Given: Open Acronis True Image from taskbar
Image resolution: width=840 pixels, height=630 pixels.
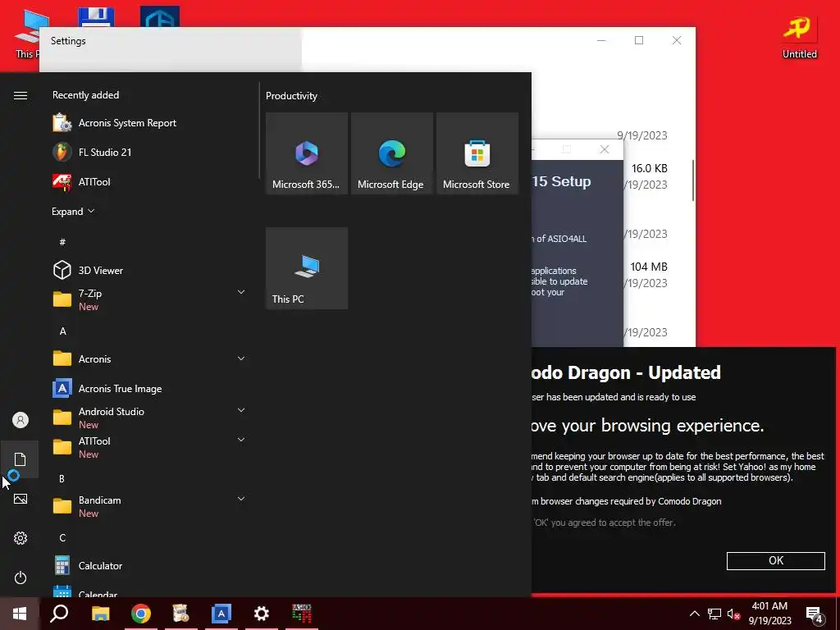Looking at the screenshot, I should pyautogui.click(x=221, y=614).
